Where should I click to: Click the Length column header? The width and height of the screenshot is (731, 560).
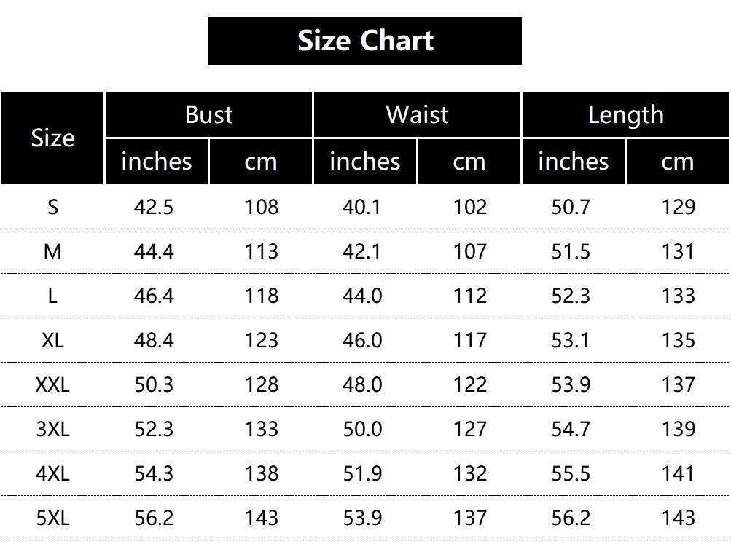coord(625,115)
